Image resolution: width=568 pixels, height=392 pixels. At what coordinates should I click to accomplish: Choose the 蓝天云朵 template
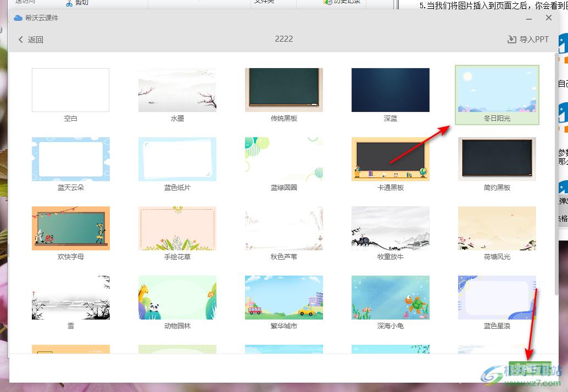tap(71, 159)
